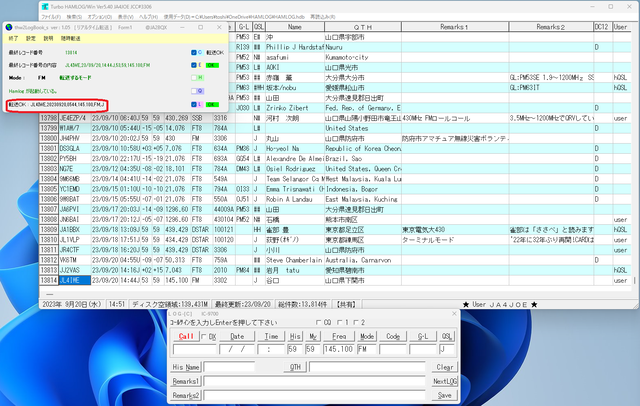Open 設定 in thw2LogBook menu bar

point(31,38)
